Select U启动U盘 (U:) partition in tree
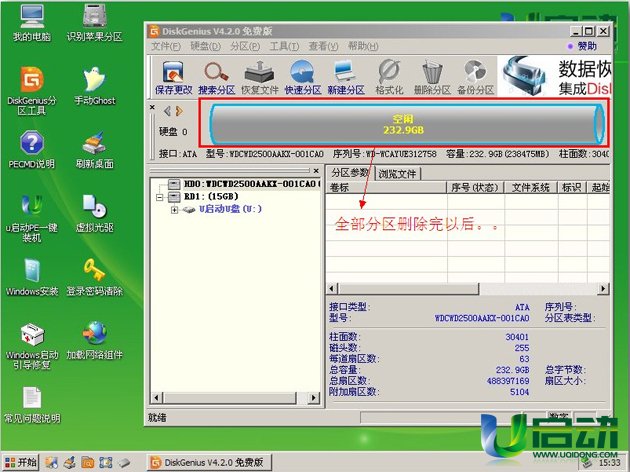This screenshot has height=472, width=630. click(222, 209)
